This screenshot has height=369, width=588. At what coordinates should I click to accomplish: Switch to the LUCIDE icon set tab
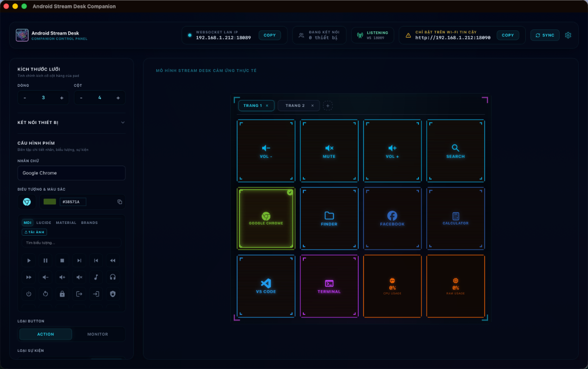[44, 222]
